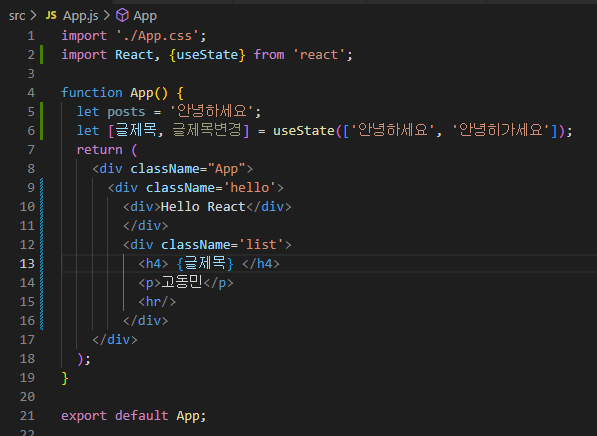Image resolution: width=597 pixels, height=436 pixels.
Task: Click the src breadcrumb segment
Action: pyautogui.click(x=17, y=16)
